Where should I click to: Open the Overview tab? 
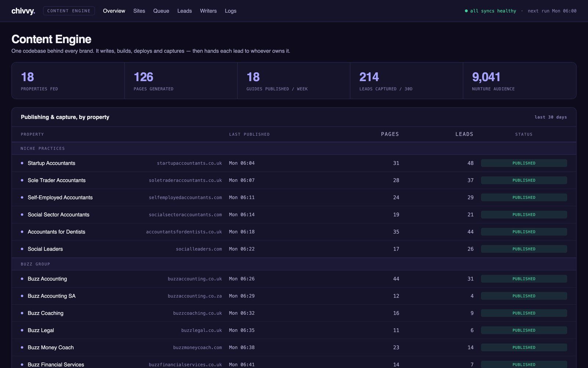[x=114, y=11]
